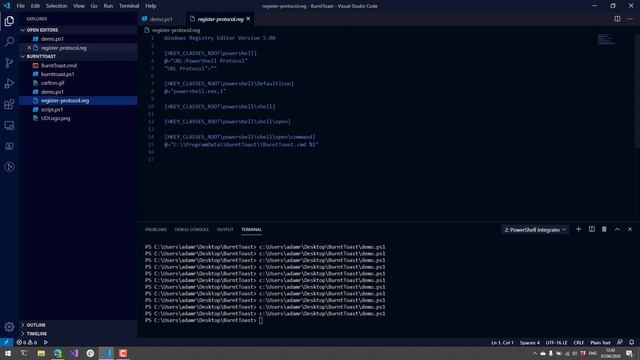Click the register-protocol.reg breadcrumb
The width and height of the screenshot is (640, 360).
point(176,30)
